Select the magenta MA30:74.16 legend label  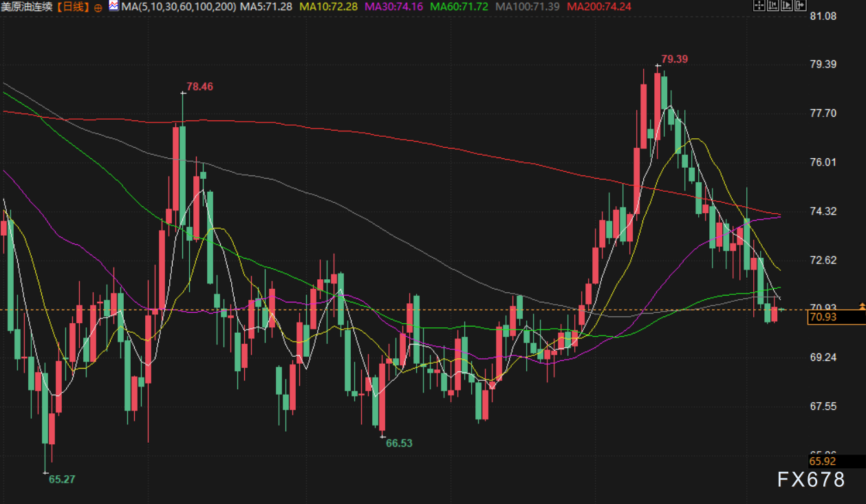tap(396, 7)
